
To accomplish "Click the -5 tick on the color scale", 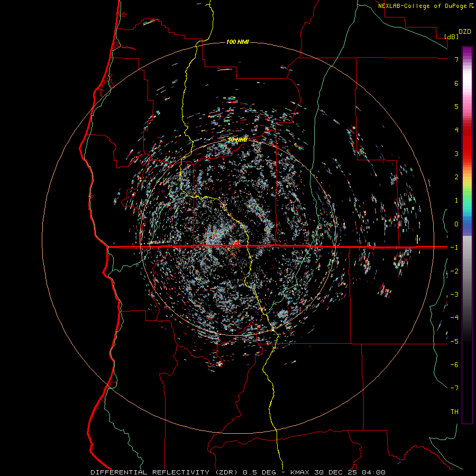I will click(x=454, y=342).
